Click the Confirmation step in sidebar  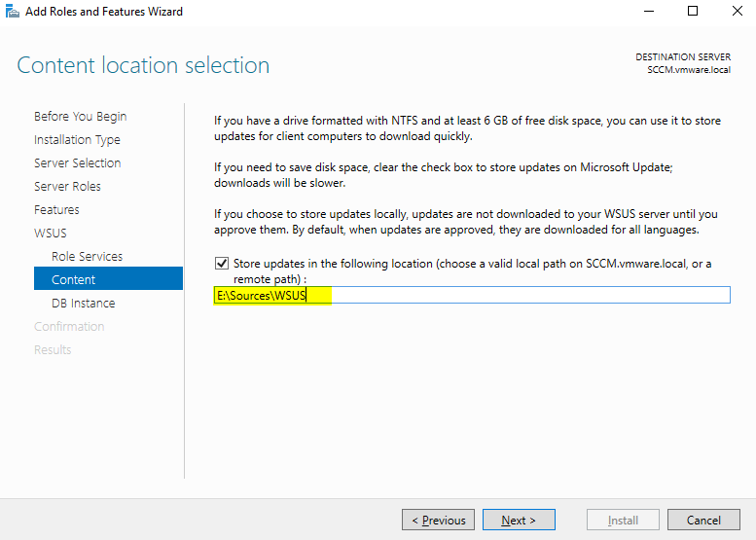point(69,326)
